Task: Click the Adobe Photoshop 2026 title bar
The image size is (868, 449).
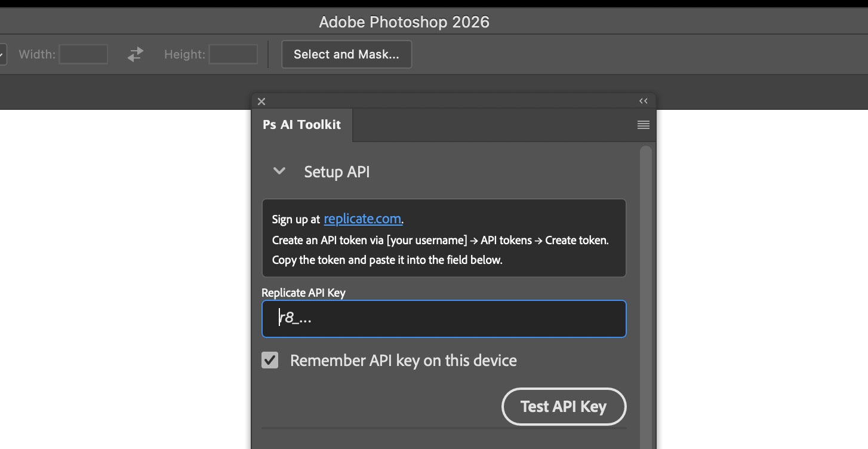Action: point(404,22)
